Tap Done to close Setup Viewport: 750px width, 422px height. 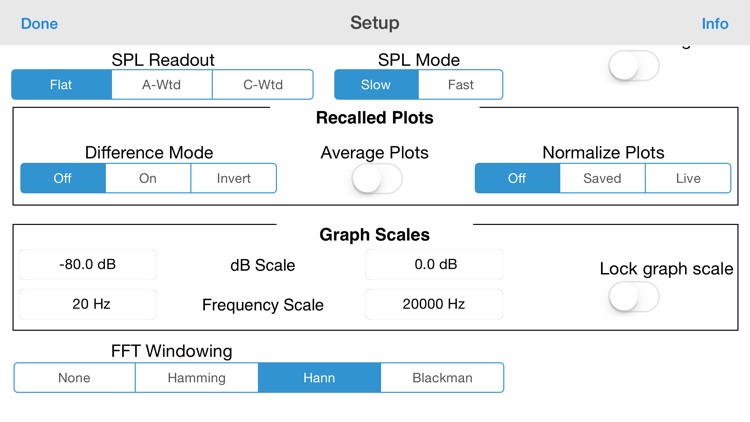coord(39,23)
